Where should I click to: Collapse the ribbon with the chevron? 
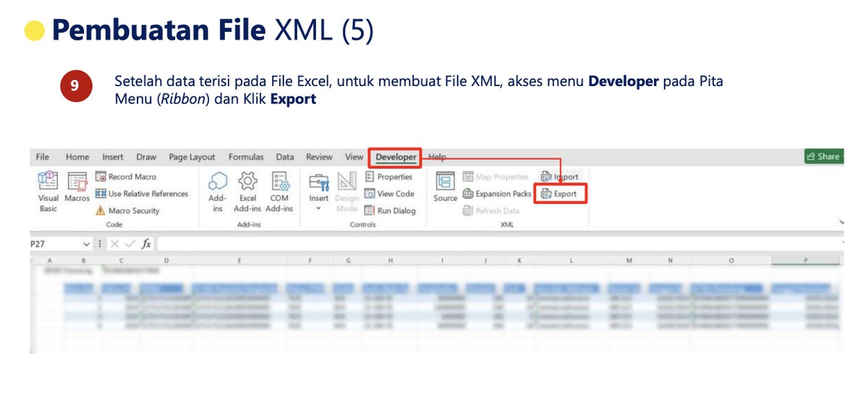[x=840, y=221]
